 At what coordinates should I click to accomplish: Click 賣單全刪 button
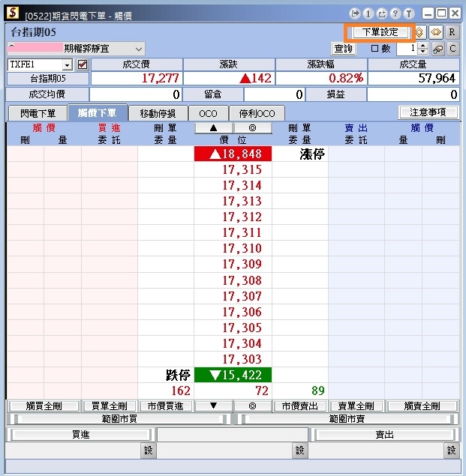356,406
